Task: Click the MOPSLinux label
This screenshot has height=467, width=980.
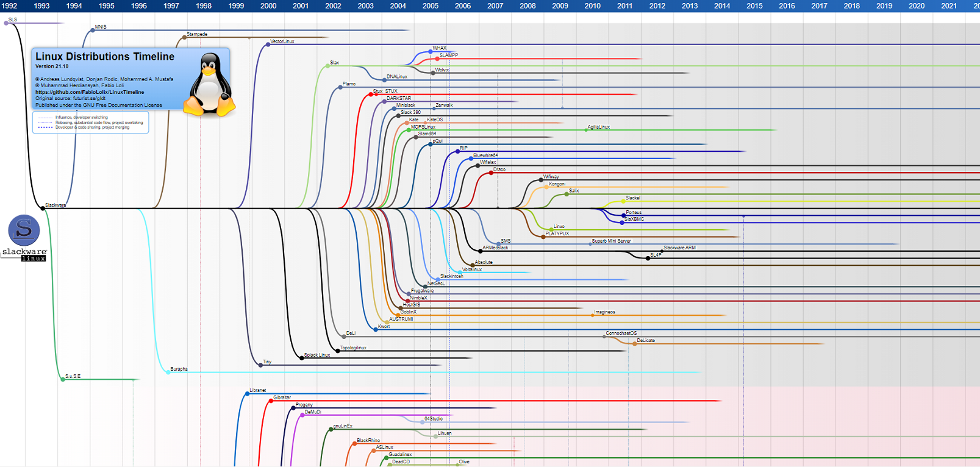Action: pyautogui.click(x=423, y=127)
